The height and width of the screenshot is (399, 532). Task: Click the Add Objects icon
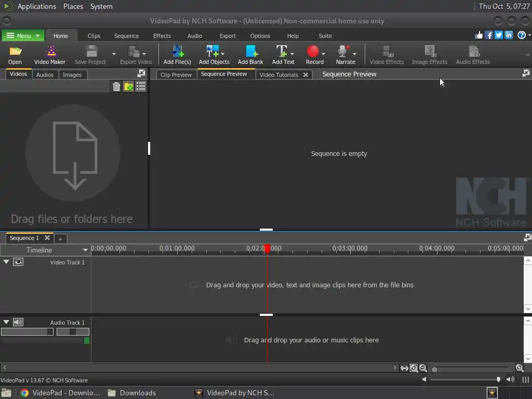(212, 51)
